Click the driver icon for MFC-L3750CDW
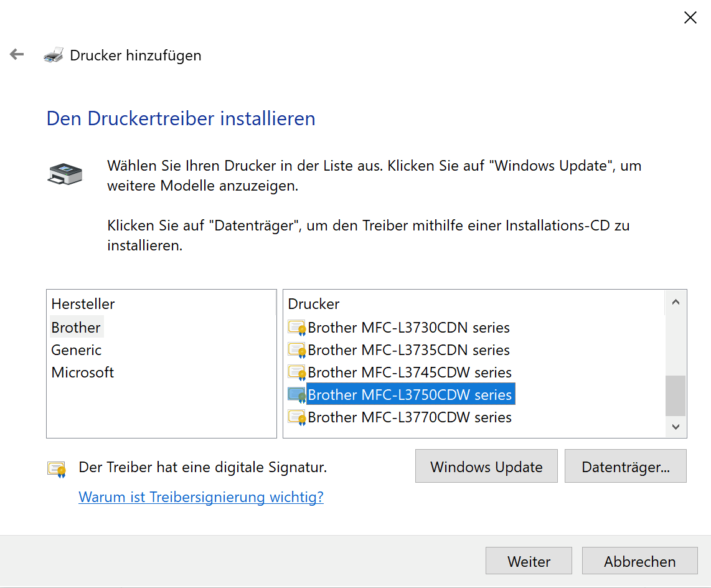 (x=296, y=395)
